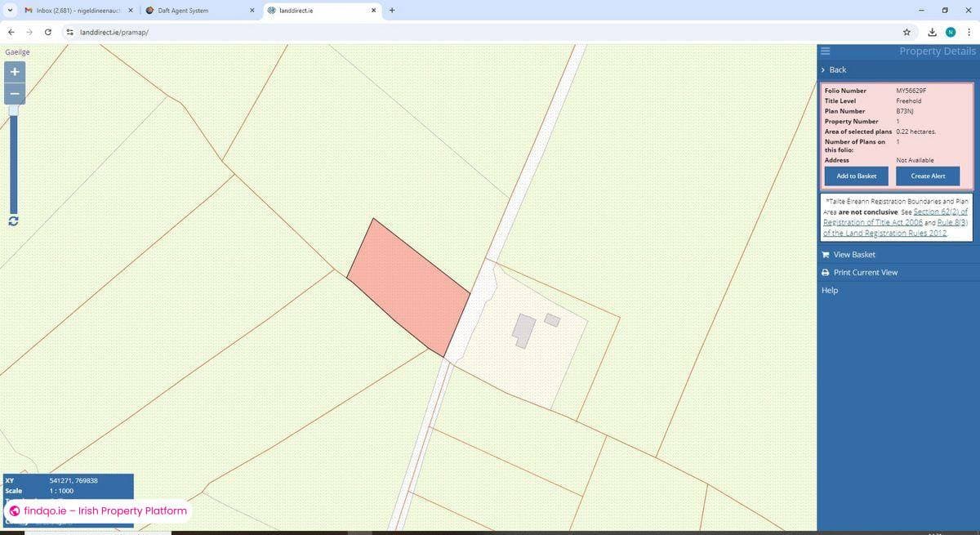Click the Add to Basket button

click(x=855, y=176)
